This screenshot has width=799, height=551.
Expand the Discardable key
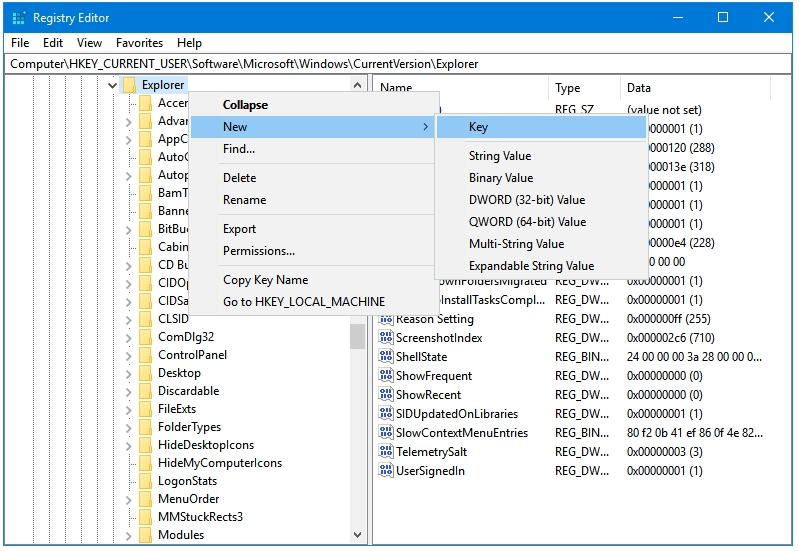click(x=128, y=392)
